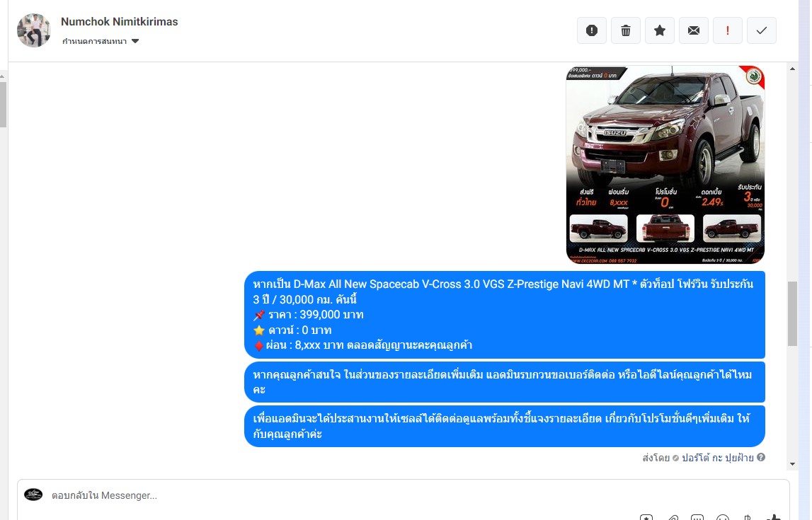Flag conversation with the red exclamation icon
Image resolution: width=812 pixels, height=520 pixels.
(728, 30)
